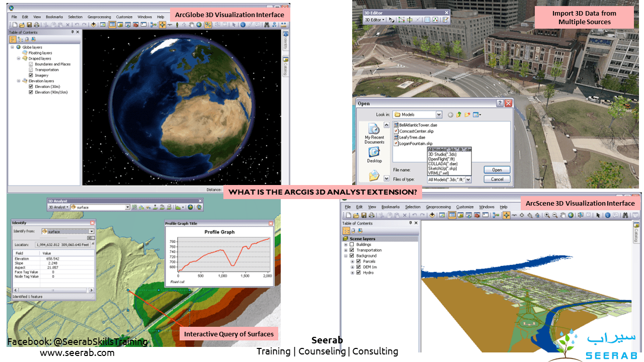Click the Save icon in ArcGlobe toolbar
This screenshot has height=362, width=644.
coord(29,25)
